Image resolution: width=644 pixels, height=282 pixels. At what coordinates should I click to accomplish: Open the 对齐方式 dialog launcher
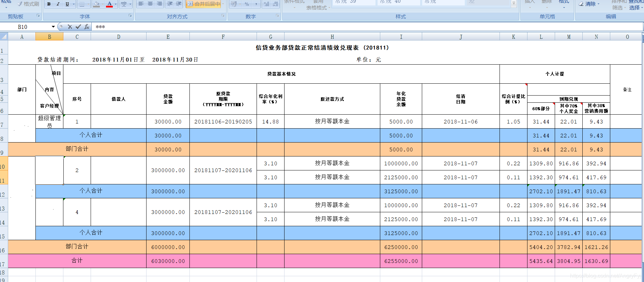(223, 16)
